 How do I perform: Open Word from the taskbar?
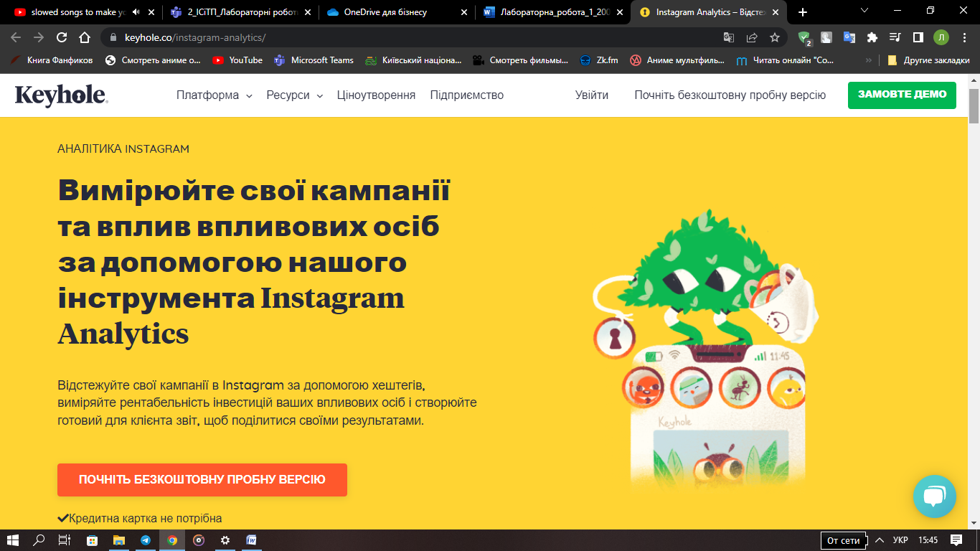(252, 540)
